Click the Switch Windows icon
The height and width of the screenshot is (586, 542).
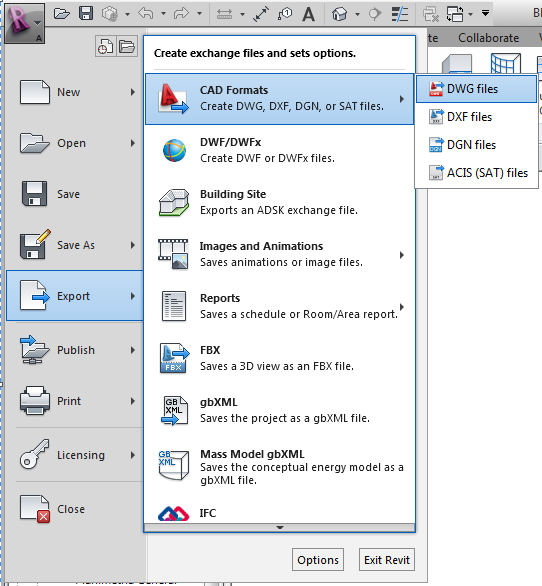pyautogui.click(x=455, y=14)
